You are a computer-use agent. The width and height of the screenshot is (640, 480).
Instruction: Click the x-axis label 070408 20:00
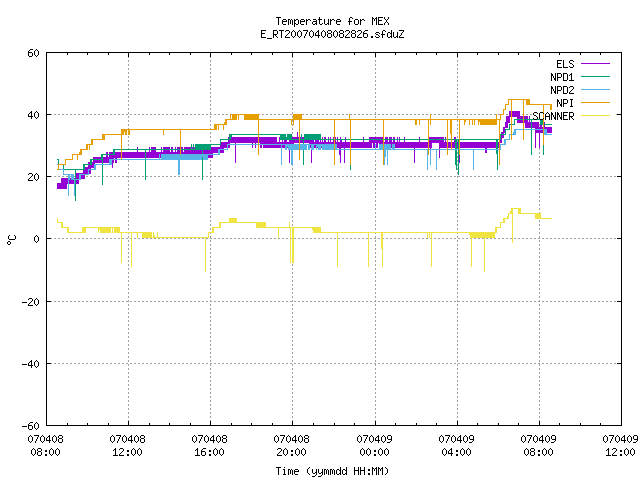point(292,446)
